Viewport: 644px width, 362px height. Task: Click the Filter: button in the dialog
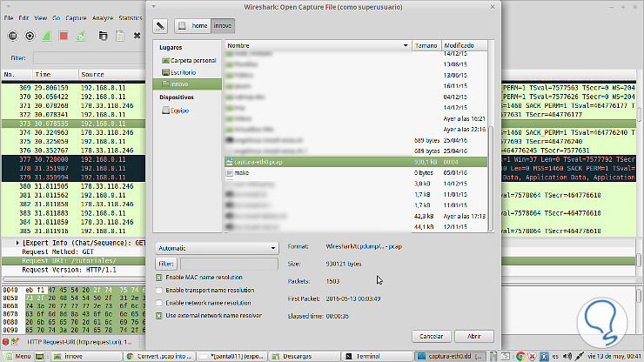[166, 264]
